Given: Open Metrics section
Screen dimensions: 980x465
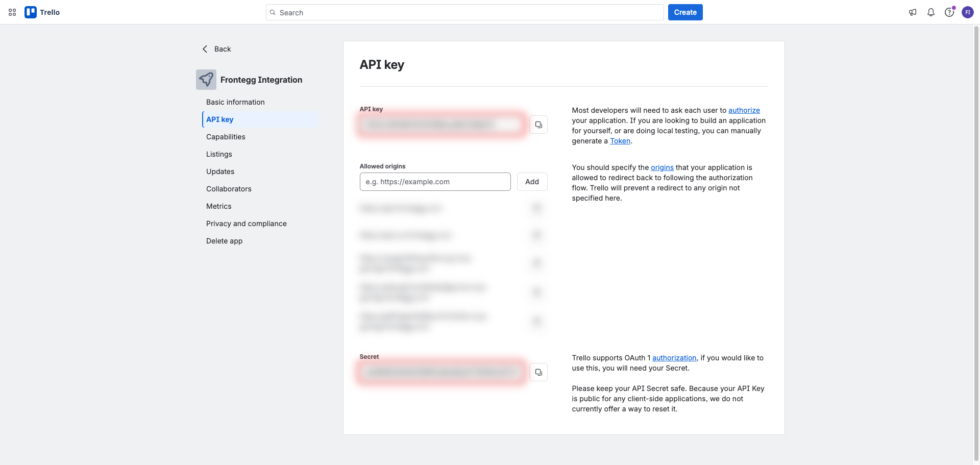Looking at the screenshot, I should tap(260, 206).
